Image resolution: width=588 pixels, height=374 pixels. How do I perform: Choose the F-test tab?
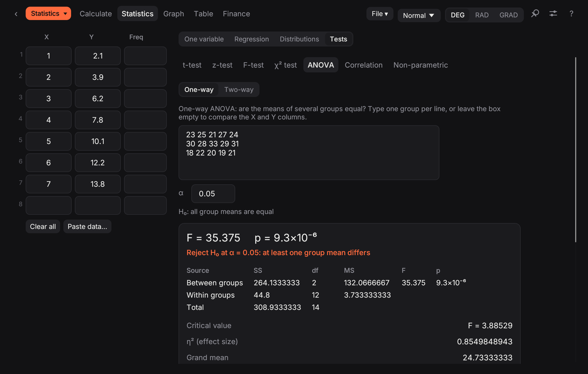(x=253, y=65)
